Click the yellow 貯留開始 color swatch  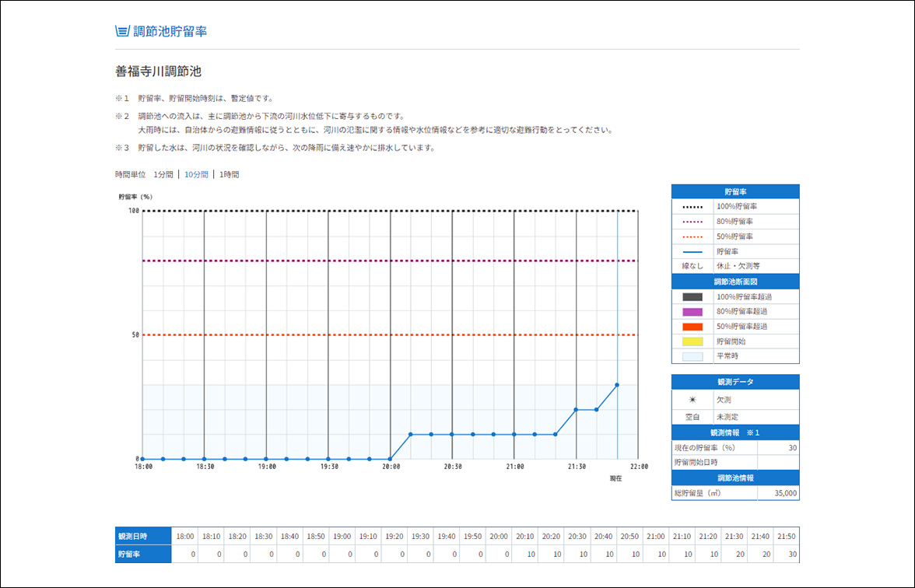point(692,342)
